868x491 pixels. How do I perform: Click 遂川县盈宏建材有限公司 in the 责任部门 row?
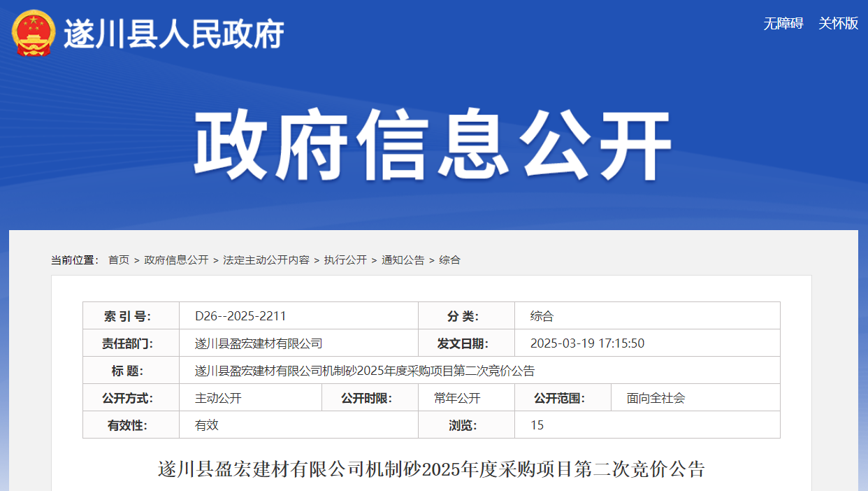(x=259, y=343)
